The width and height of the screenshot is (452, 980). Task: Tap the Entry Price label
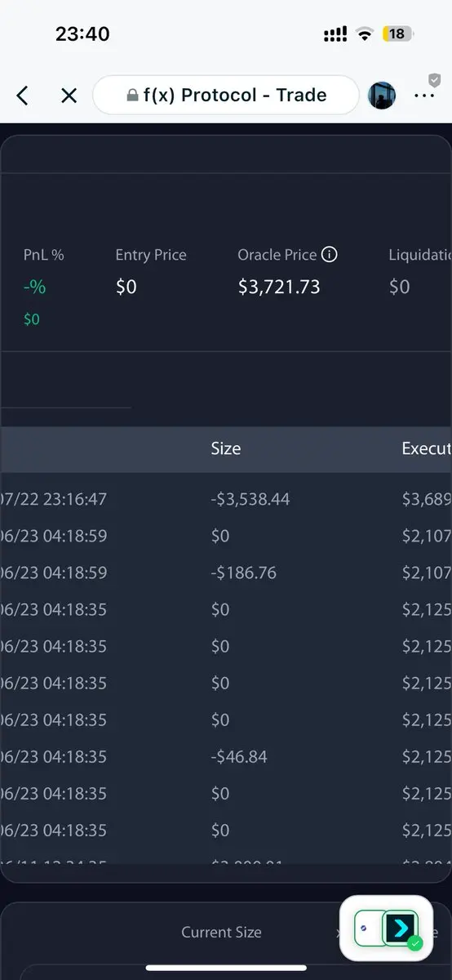point(151,255)
